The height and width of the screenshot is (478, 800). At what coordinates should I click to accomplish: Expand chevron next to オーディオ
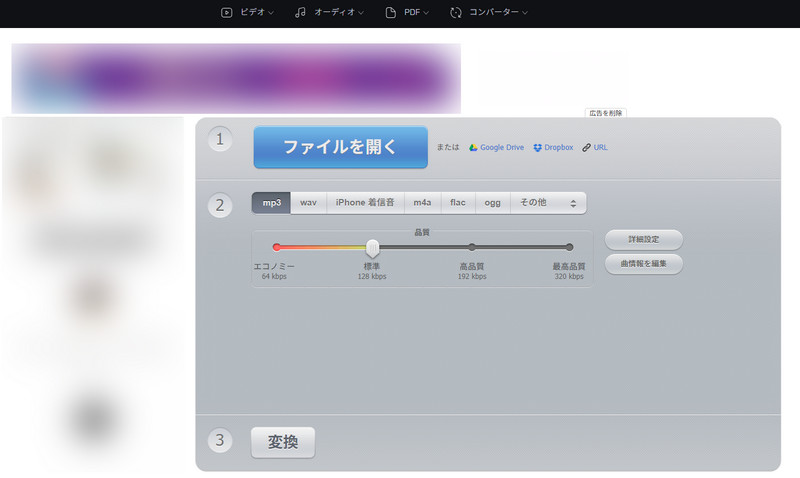click(361, 13)
